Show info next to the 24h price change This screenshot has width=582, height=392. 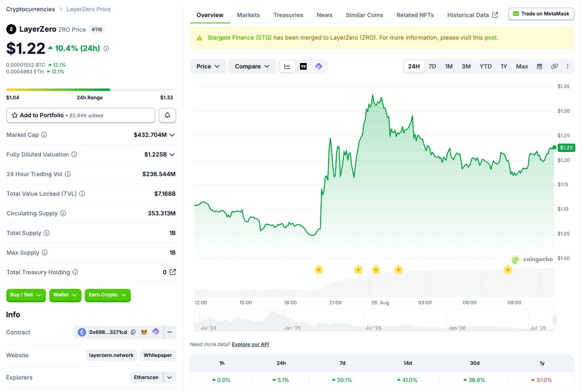point(106,48)
